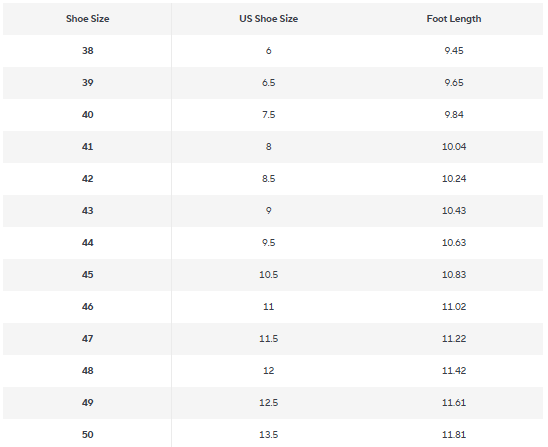Click the foot length 9.45 value

click(454, 51)
